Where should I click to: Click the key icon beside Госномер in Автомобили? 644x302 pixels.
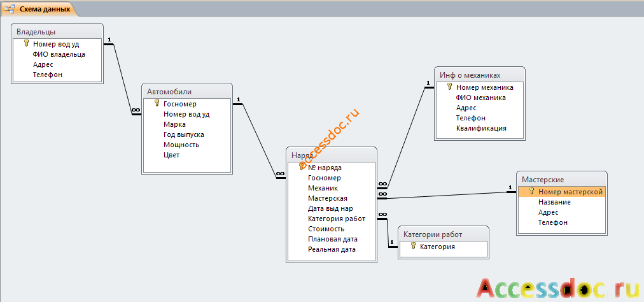click(x=157, y=104)
